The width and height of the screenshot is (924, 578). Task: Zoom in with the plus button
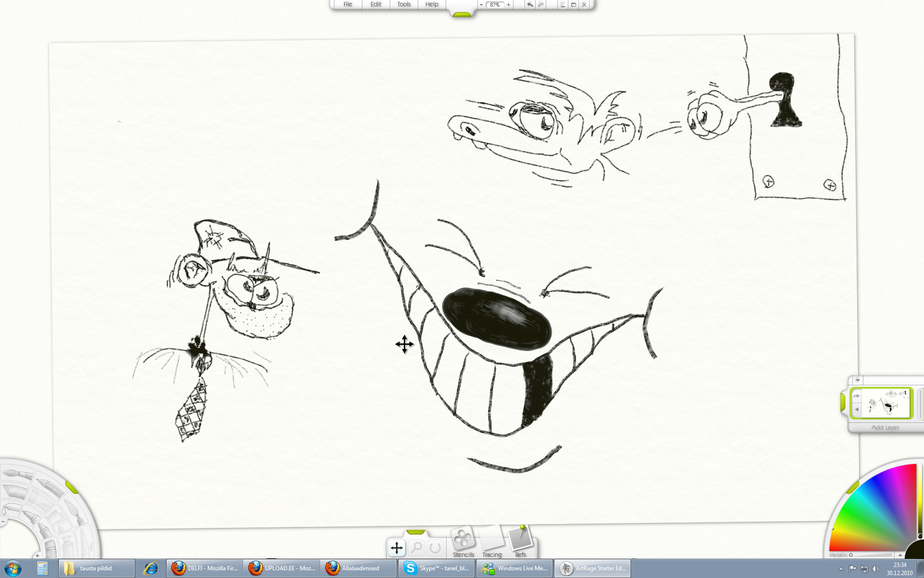(x=509, y=5)
